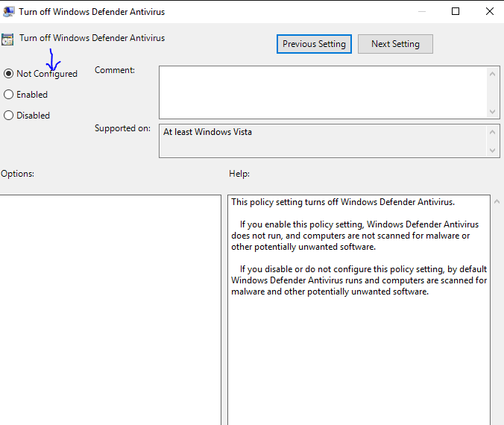Image resolution: width=504 pixels, height=425 pixels.
Task: Click the 'At least Windows Vista' supported field
Action: click(322, 141)
